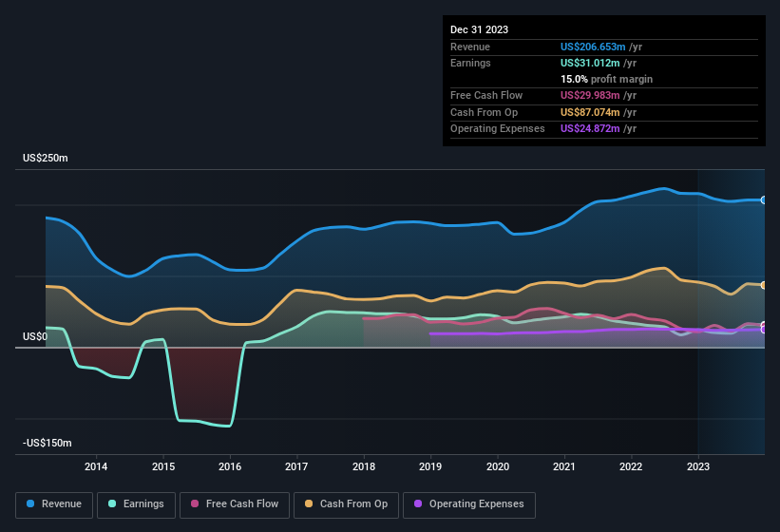Image resolution: width=780 pixels, height=532 pixels.
Task: Click the orange Cash From Op endpoint marker
Action: coord(764,285)
